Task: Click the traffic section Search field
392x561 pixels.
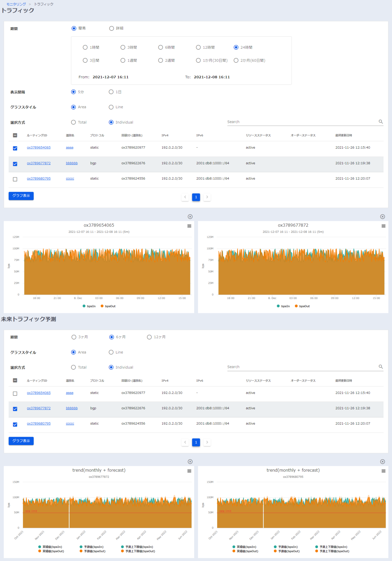Action: [x=302, y=122]
